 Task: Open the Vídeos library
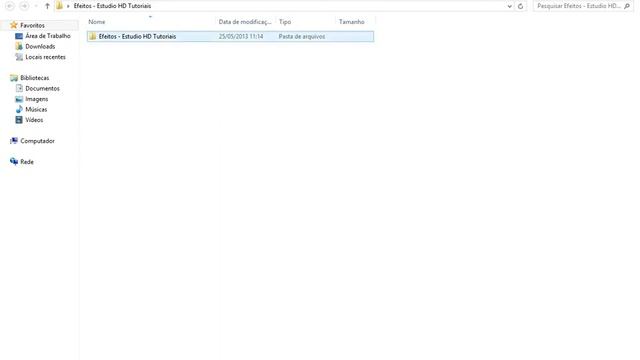tap(34, 120)
